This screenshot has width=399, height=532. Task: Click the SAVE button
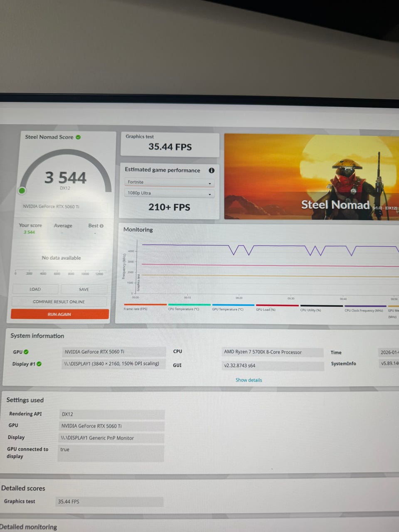tap(84, 289)
